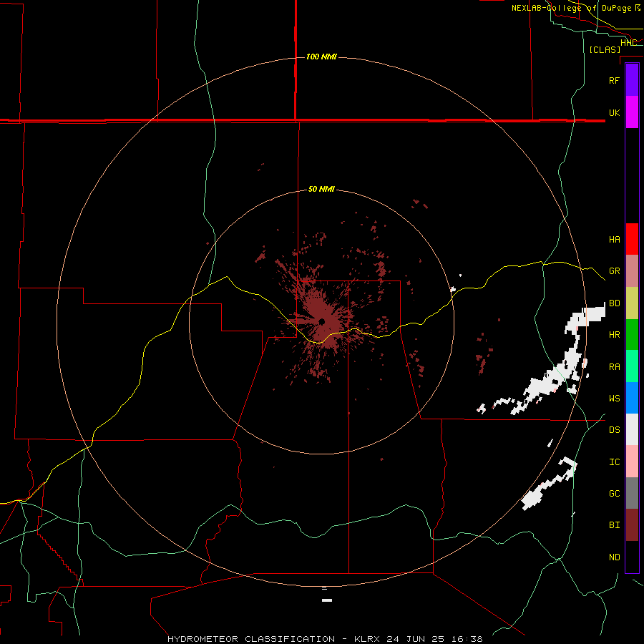Click the pink IC legend swatch
The height and width of the screenshot is (644, 644).
pos(632,462)
